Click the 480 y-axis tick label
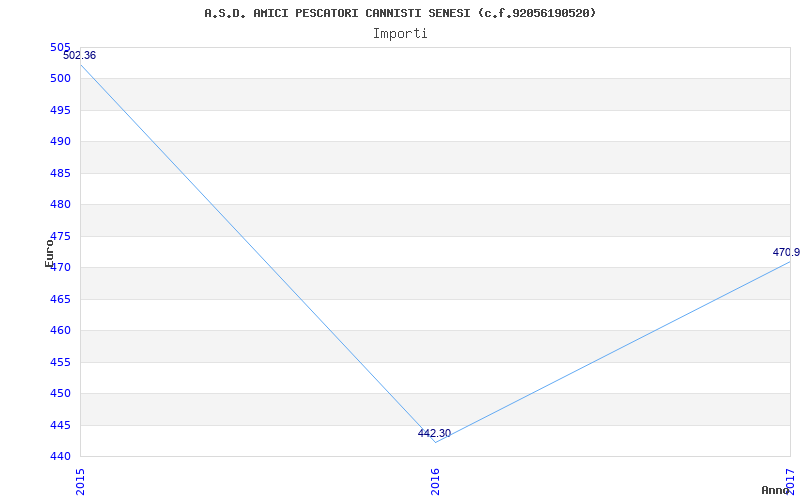800x500 pixels. (x=60, y=205)
